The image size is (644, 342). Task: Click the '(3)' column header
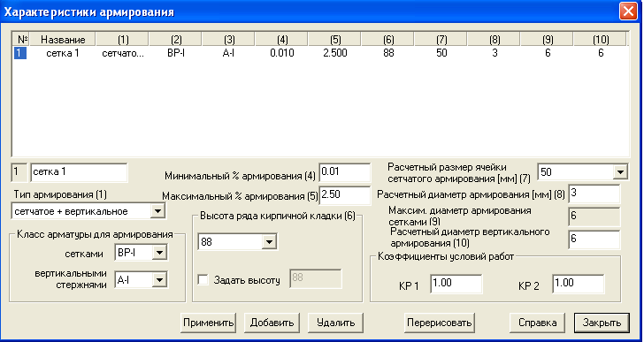(x=228, y=40)
